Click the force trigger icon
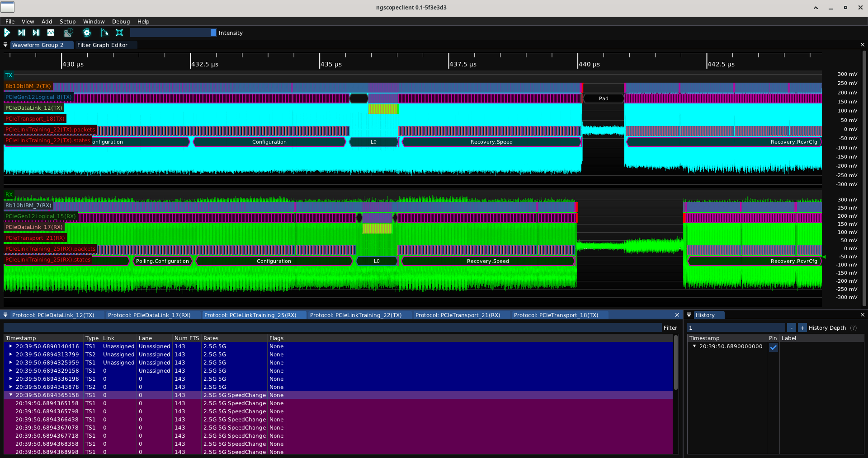This screenshot has height=458, width=868. (36, 33)
